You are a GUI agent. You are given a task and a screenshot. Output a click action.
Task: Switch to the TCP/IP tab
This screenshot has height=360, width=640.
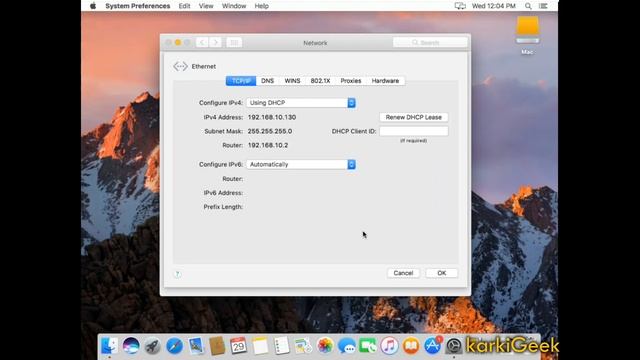click(x=241, y=81)
